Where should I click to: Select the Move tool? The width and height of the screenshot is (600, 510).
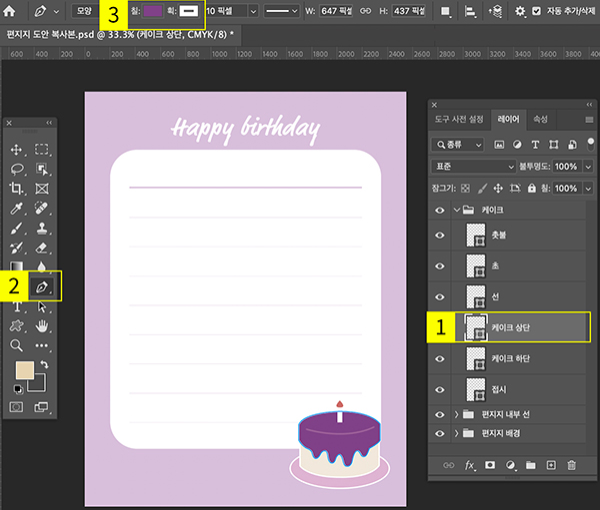click(17, 149)
